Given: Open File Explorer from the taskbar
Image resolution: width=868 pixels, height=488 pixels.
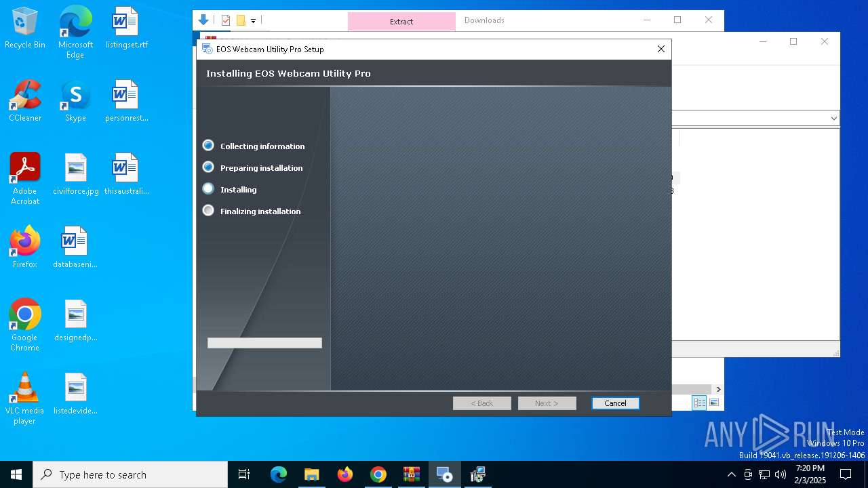Looking at the screenshot, I should pyautogui.click(x=312, y=474).
